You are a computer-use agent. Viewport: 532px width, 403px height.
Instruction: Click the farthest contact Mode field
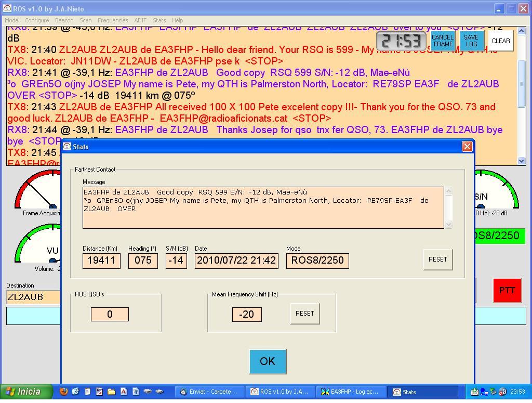point(317,261)
